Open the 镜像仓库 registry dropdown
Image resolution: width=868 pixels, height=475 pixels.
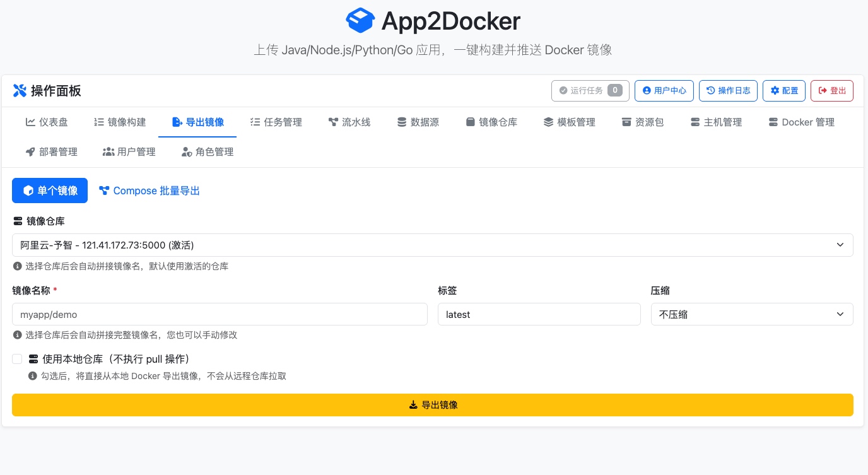(x=433, y=245)
